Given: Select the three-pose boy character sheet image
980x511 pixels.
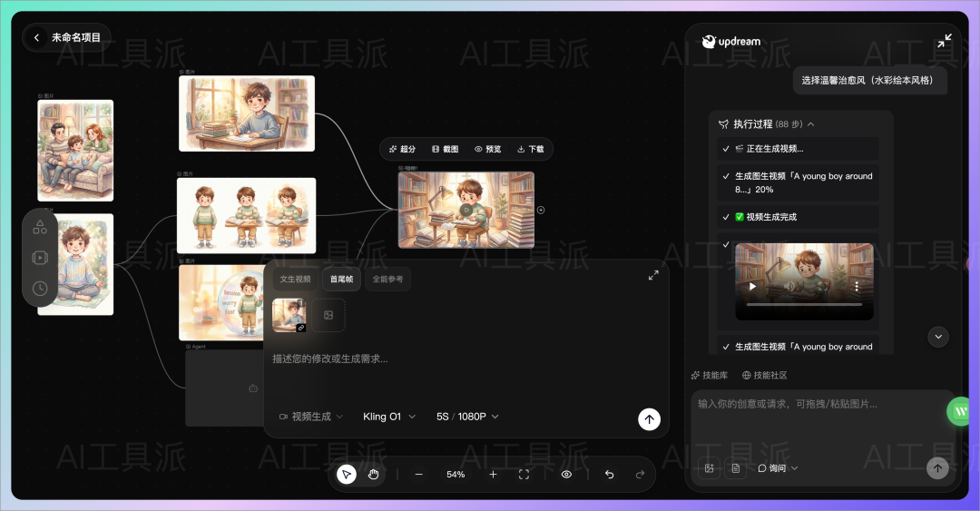Looking at the screenshot, I should tap(246, 215).
